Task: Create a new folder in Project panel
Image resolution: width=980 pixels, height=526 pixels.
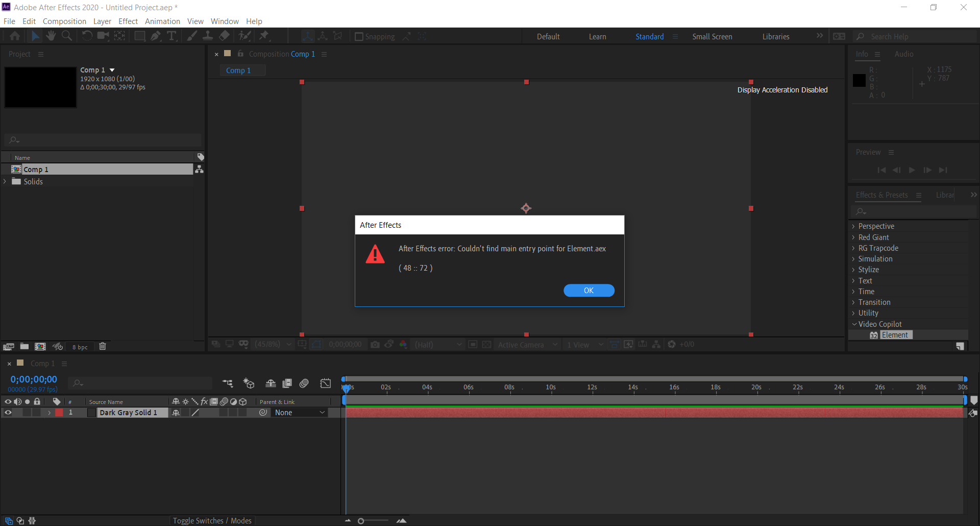Action: point(24,346)
